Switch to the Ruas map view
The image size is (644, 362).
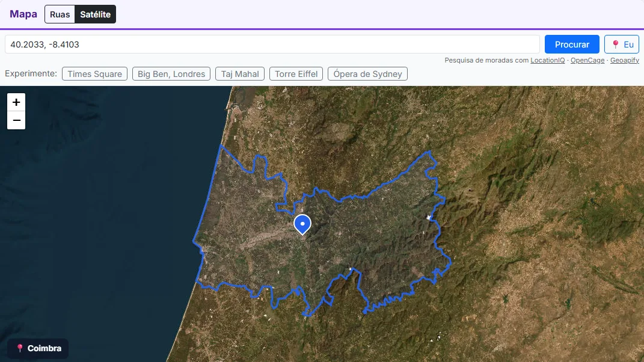pyautogui.click(x=60, y=14)
